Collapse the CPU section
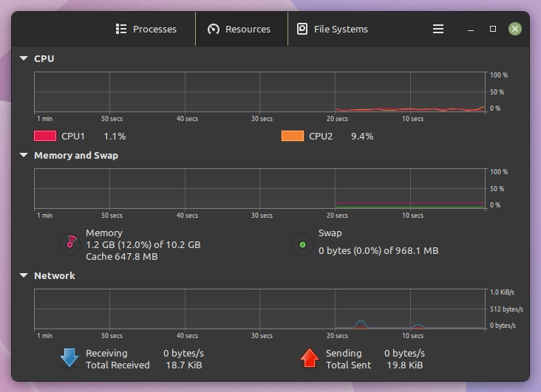 24,58
